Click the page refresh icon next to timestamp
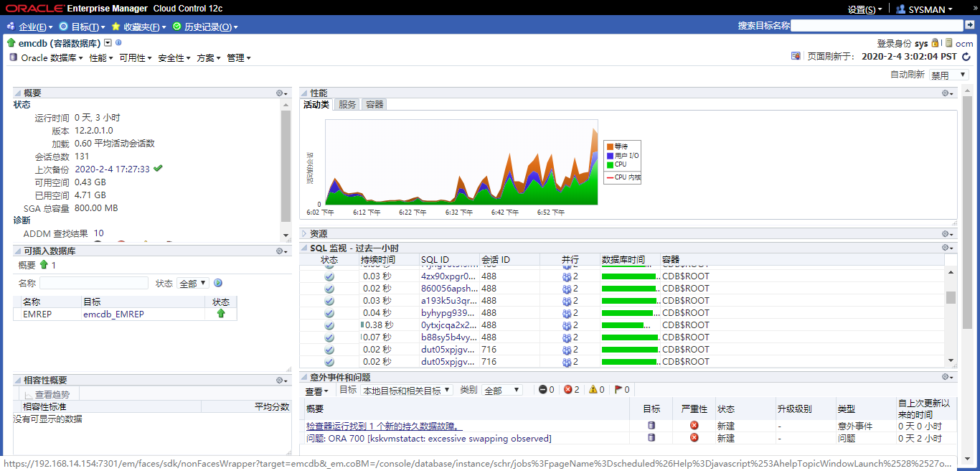Screen dimensions: 980x471 (x=966, y=57)
